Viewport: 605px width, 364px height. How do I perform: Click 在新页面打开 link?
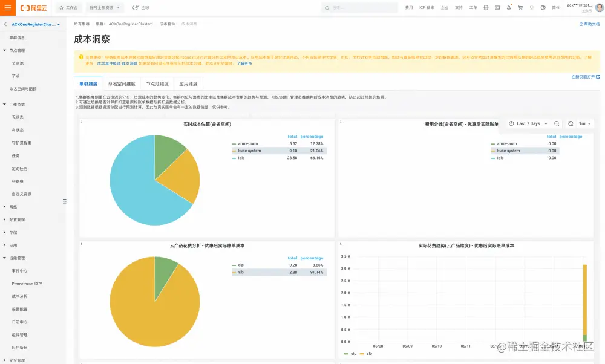click(x=585, y=77)
